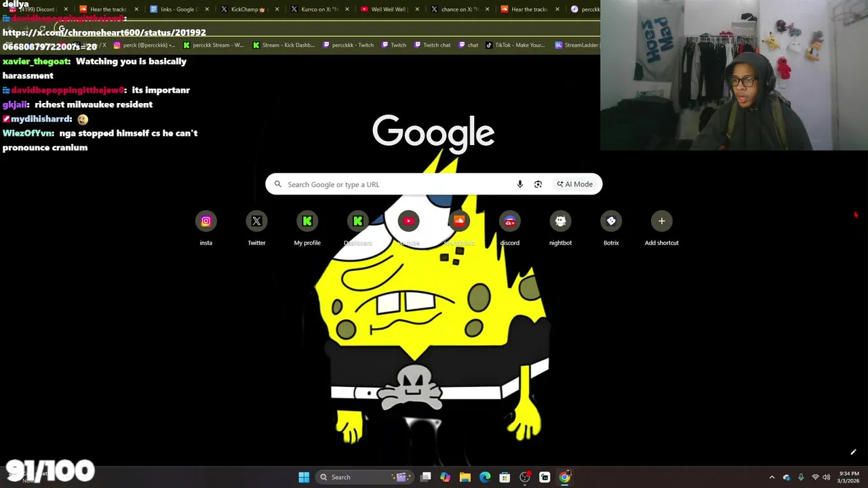Search by image with Google Lens
868x488 pixels.
coord(538,184)
